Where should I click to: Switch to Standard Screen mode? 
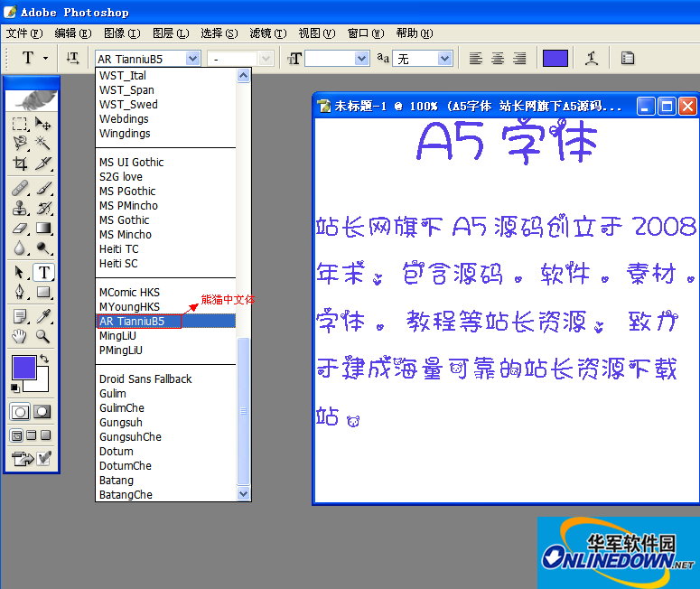(x=16, y=435)
